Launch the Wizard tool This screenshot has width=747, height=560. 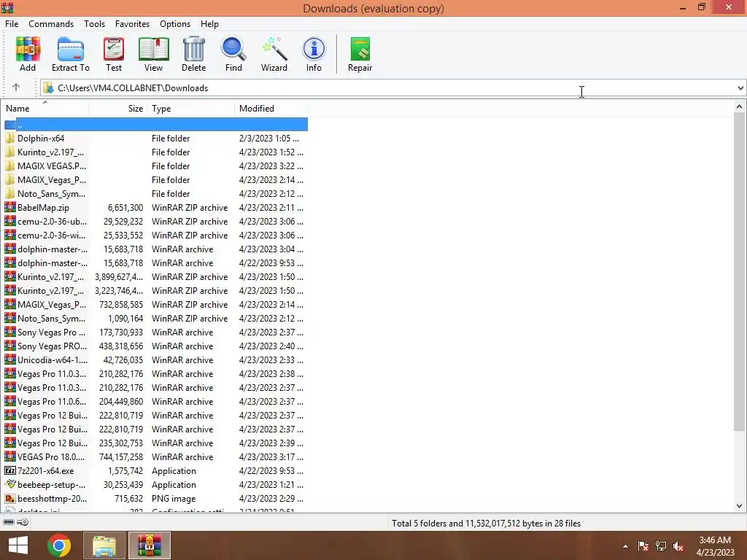[x=274, y=54]
